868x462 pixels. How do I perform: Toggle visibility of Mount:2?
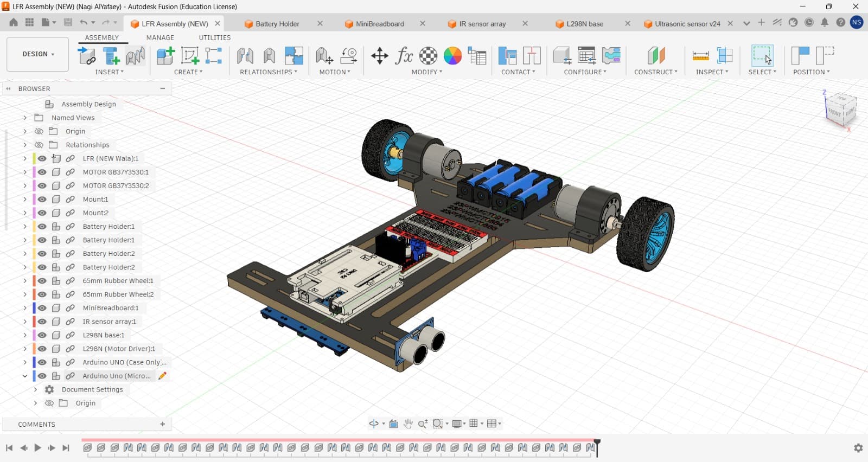click(x=42, y=213)
